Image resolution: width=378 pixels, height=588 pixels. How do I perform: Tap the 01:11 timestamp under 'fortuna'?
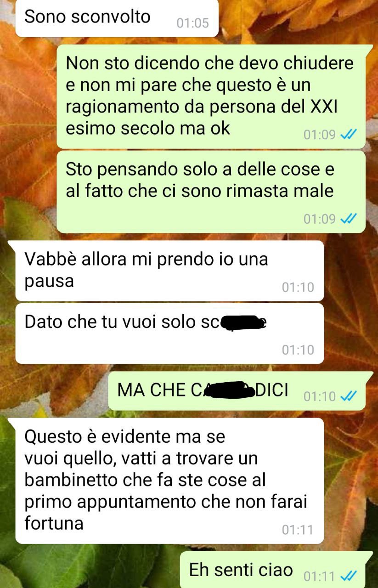click(x=298, y=530)
